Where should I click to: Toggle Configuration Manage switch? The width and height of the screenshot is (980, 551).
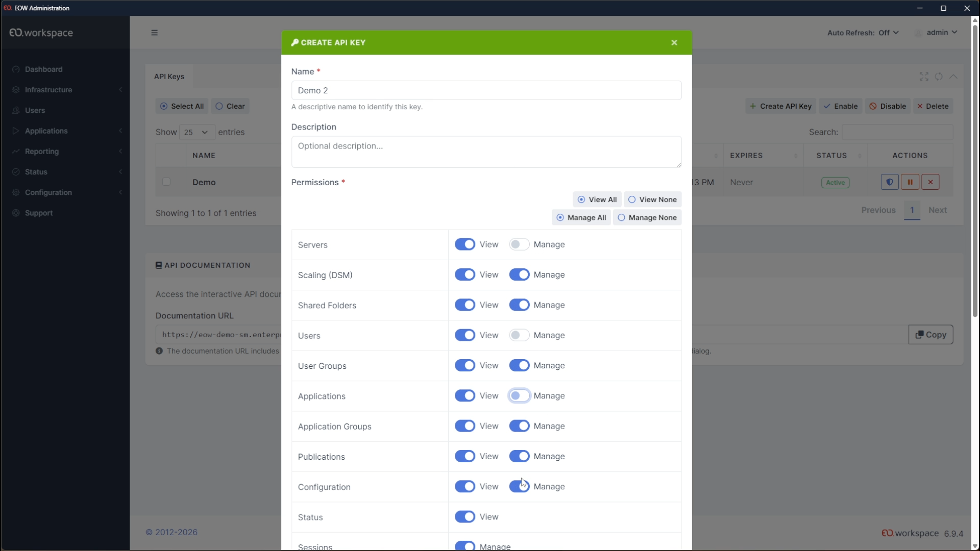pyautogui.click(x=519, y=486)
